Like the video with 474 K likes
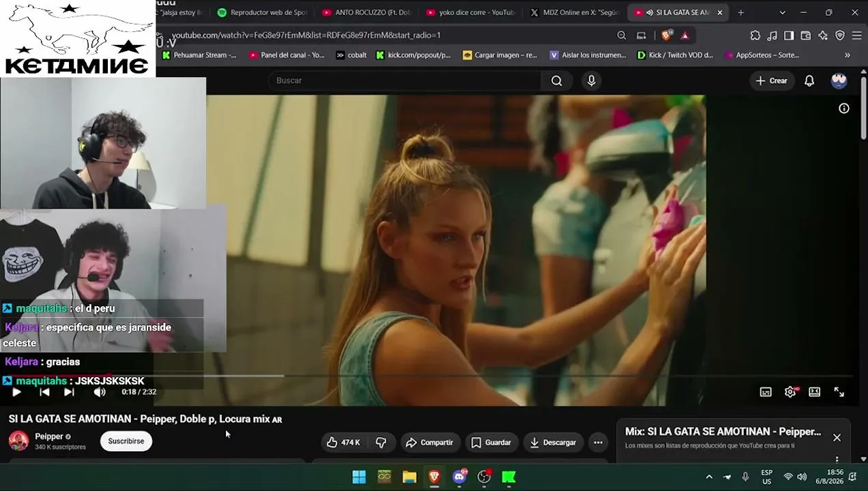The height and width of the screenshot is (491, 868). pos(343,443)
